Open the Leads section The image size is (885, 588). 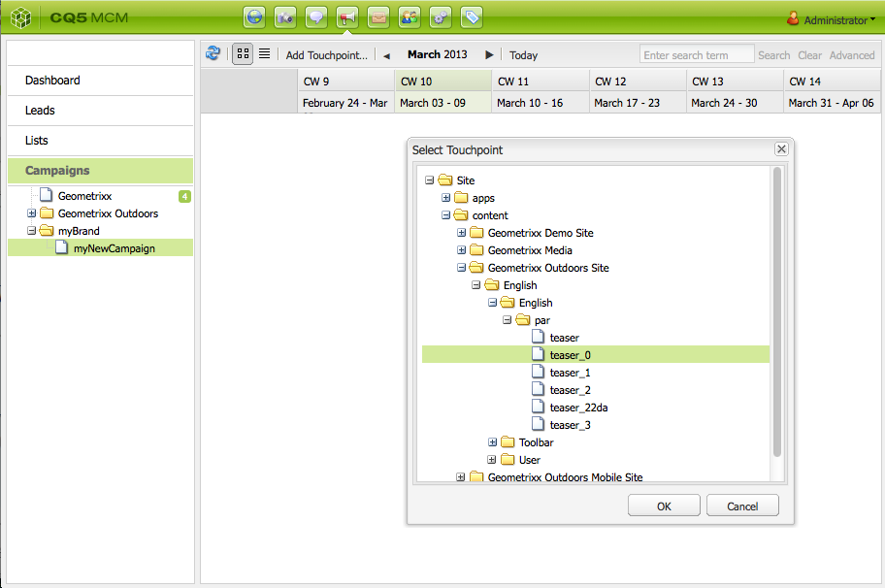point(101,110)
